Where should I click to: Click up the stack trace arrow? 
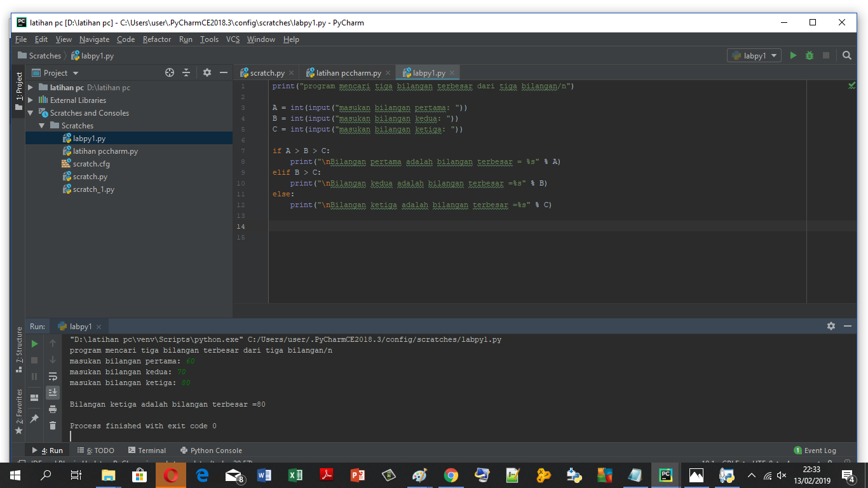click(53, 344)
